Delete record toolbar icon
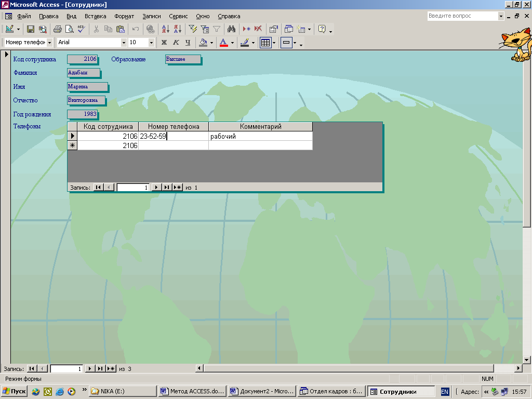The image size is (532, 399). [258, 29]
